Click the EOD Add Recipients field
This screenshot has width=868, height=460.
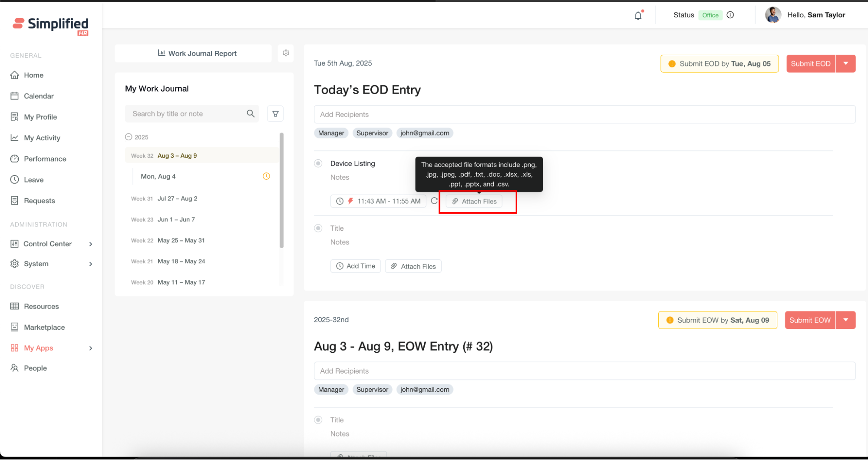(x=584, y=114)
